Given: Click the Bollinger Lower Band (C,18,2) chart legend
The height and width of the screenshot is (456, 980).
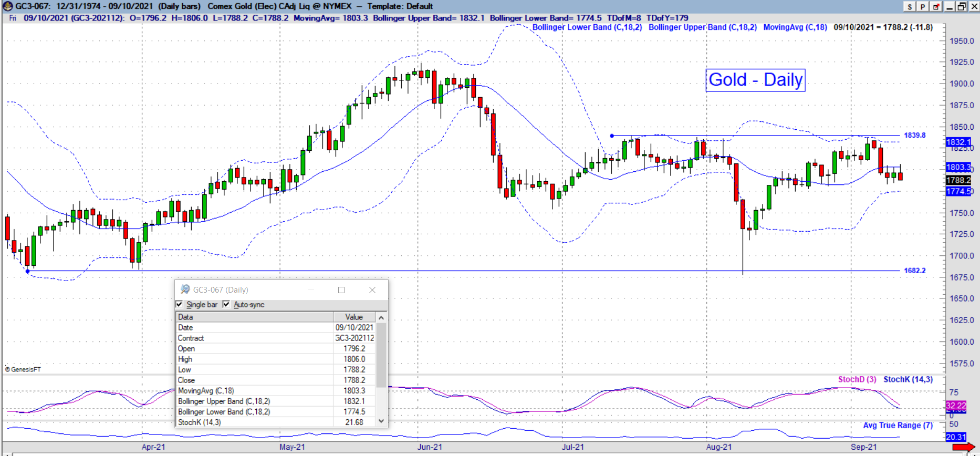Looking at the screenshot, I should [587, 27].
